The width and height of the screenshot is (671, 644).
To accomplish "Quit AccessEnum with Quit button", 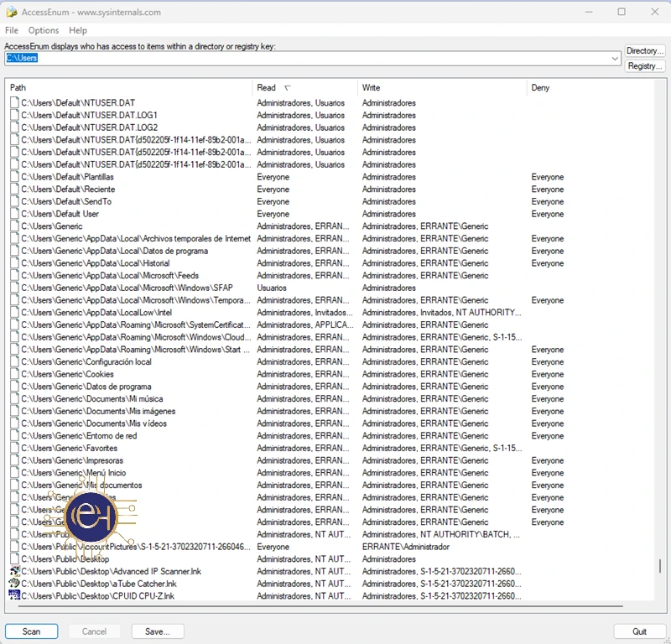I will pyautogui.click(x=639, y=631).
